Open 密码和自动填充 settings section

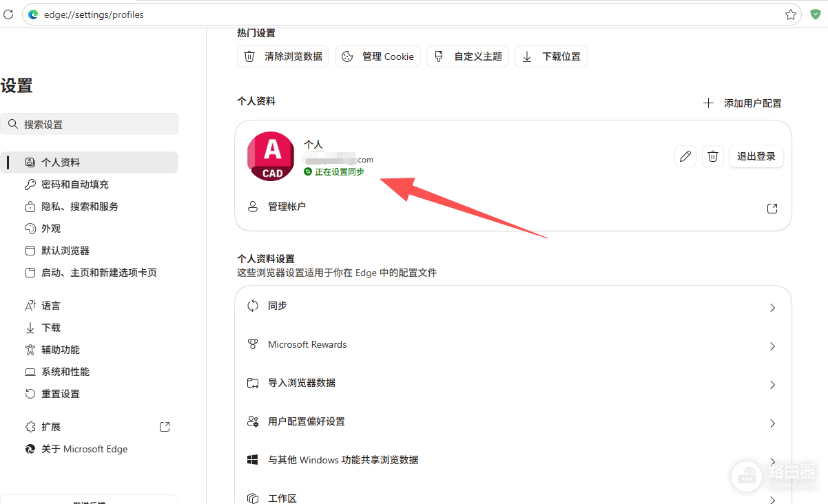(90, 185)
